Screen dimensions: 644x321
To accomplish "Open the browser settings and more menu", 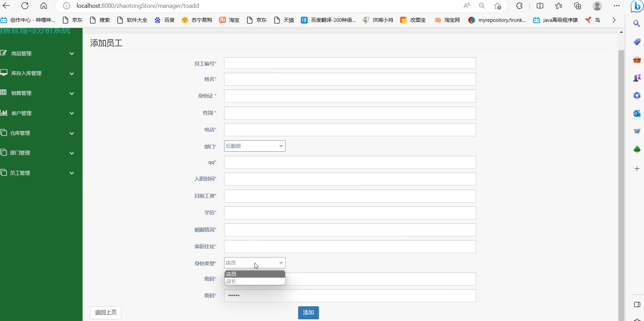I will tap(617, 6).
